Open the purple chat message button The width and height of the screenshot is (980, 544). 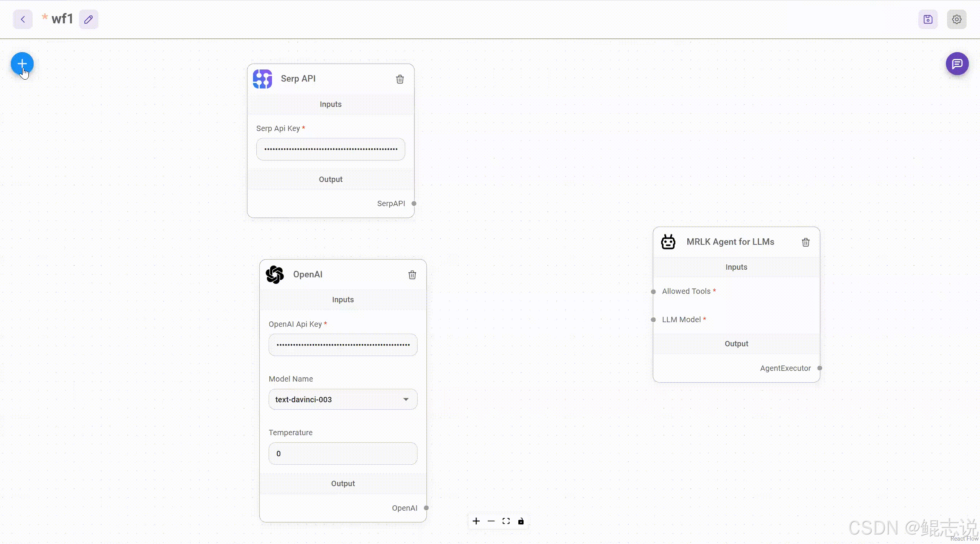(x=957, y=64)
